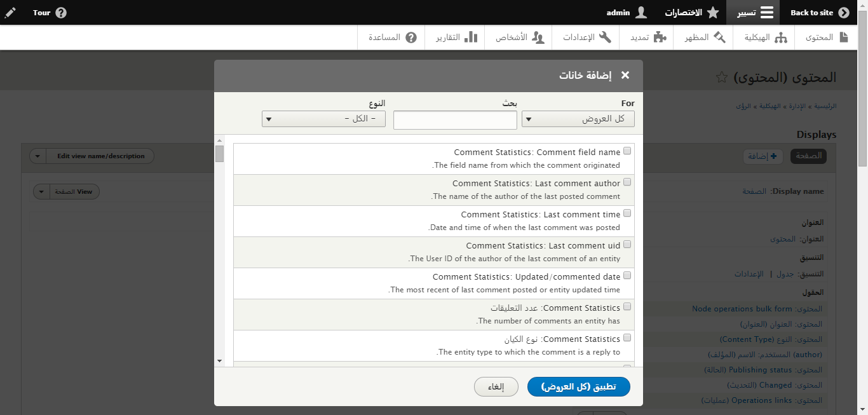Click the pencil edit icon in the toolbar
The height and width of the screenshot is (415, 868).
(x=10, y=12)
